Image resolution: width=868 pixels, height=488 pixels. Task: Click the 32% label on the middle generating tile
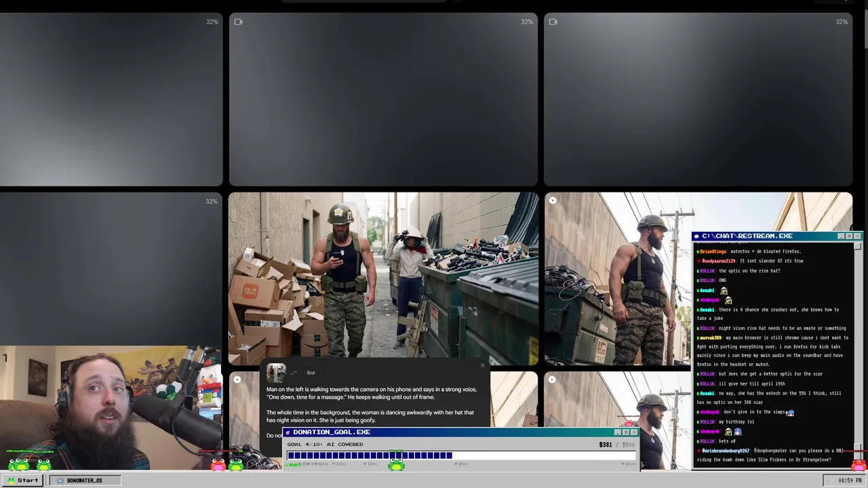[527, 22]
